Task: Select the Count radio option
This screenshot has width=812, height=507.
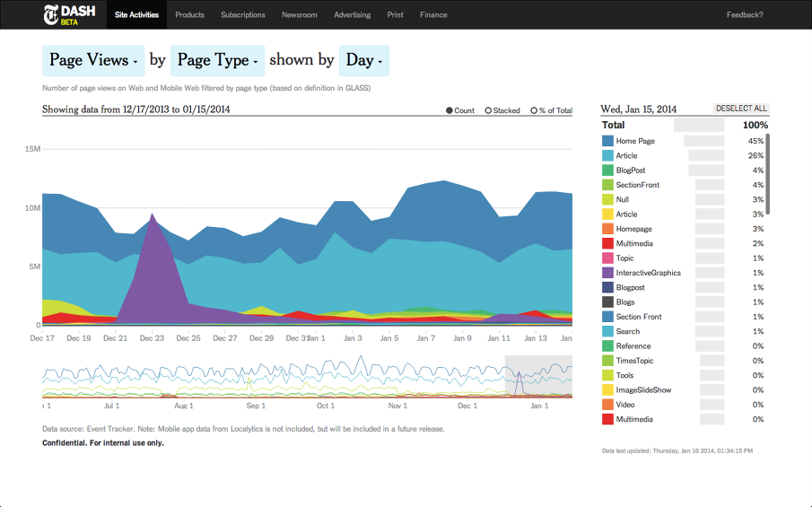Action: [x=450, y=110]
